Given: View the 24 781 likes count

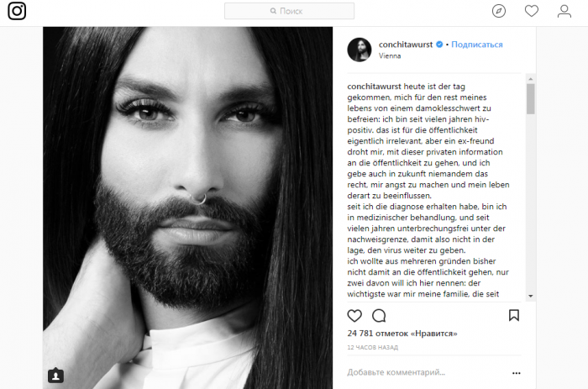Looking at the screenshot, I should click(402, 333).
